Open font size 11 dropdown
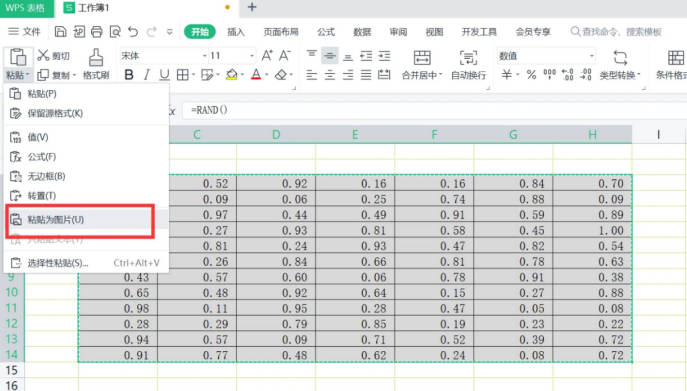The height and width of the screenshot is (391, 687). click(x=252, y=56)
